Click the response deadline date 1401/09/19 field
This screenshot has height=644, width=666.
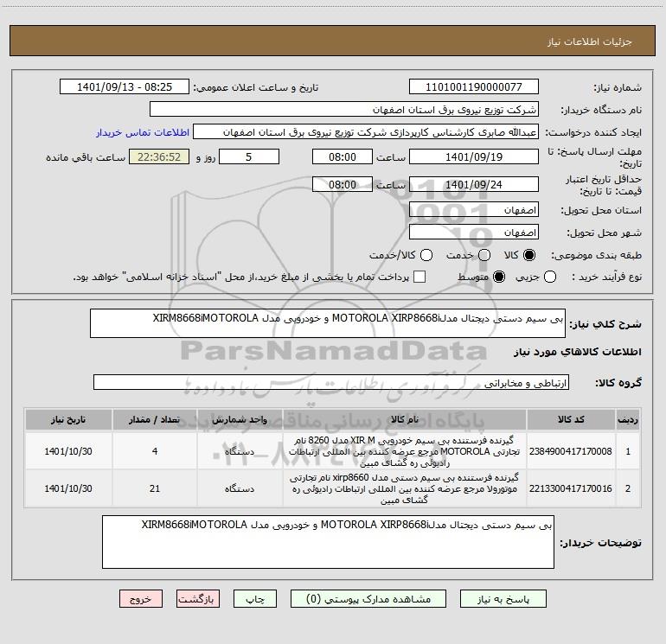coord(474,156)
